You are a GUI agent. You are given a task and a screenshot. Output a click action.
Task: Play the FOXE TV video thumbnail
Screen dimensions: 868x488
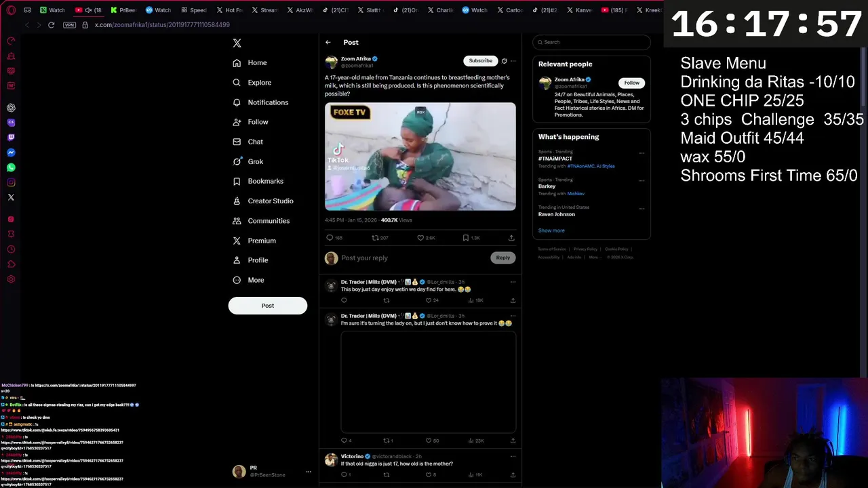(420, 157)
